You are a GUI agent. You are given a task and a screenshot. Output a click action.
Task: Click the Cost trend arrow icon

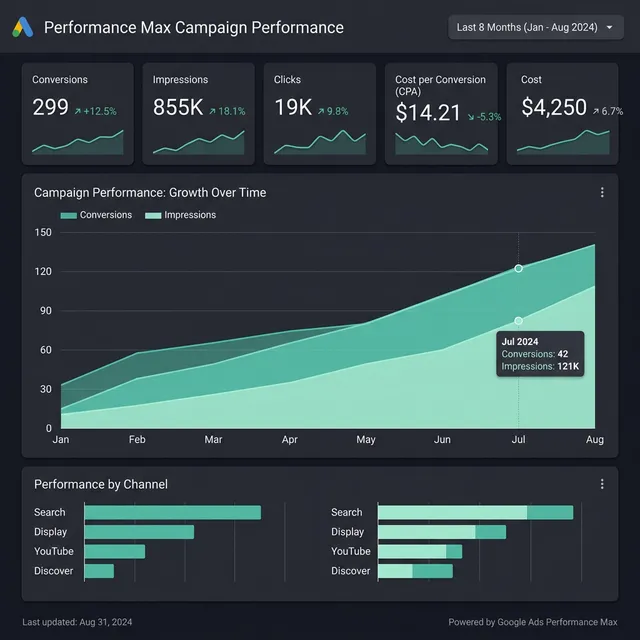[596, 111]
